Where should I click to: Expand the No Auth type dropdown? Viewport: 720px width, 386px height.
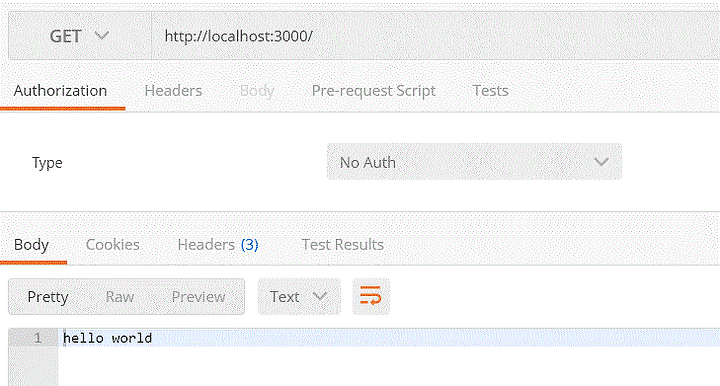pyautogui.click(x=474, y=162)
